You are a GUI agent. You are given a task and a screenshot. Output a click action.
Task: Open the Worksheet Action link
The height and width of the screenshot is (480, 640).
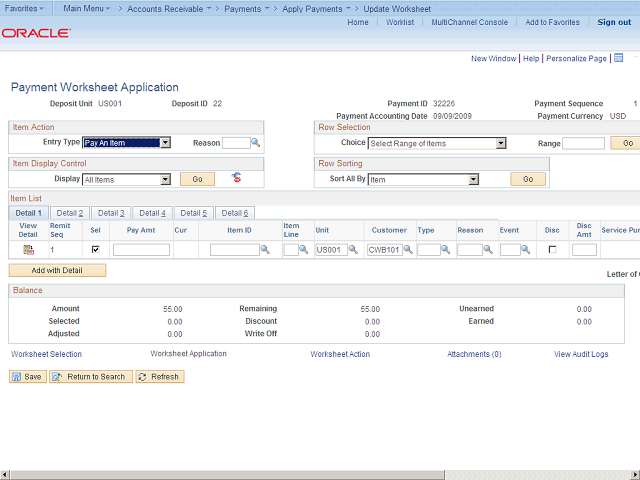click(340, 354)
